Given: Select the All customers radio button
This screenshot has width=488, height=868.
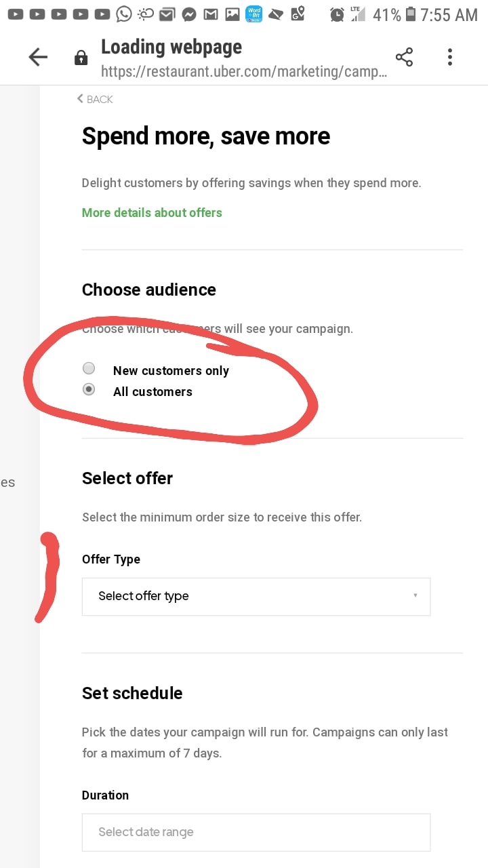Looking at the screenshot, I should [x=89, y=390].
